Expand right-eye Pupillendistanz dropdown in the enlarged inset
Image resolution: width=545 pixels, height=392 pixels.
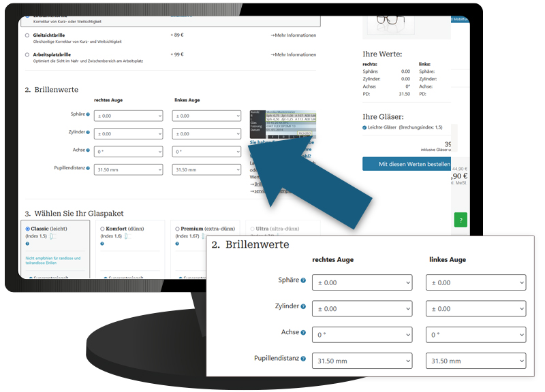(x=362, y=361)
